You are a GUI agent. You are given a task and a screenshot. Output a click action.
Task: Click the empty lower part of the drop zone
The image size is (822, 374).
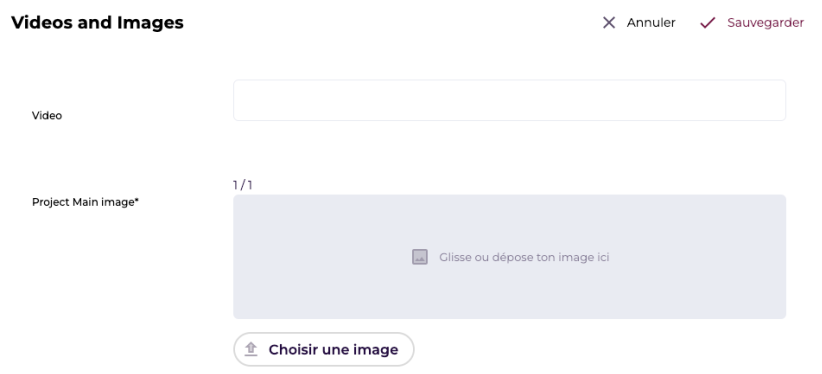click(509, 294)
